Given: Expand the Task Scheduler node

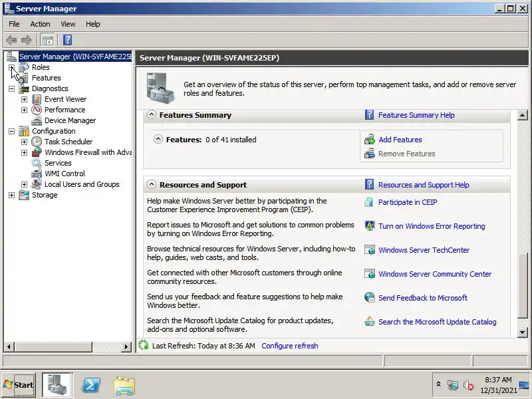Looking at the screenshot, I should coord(24,142).
